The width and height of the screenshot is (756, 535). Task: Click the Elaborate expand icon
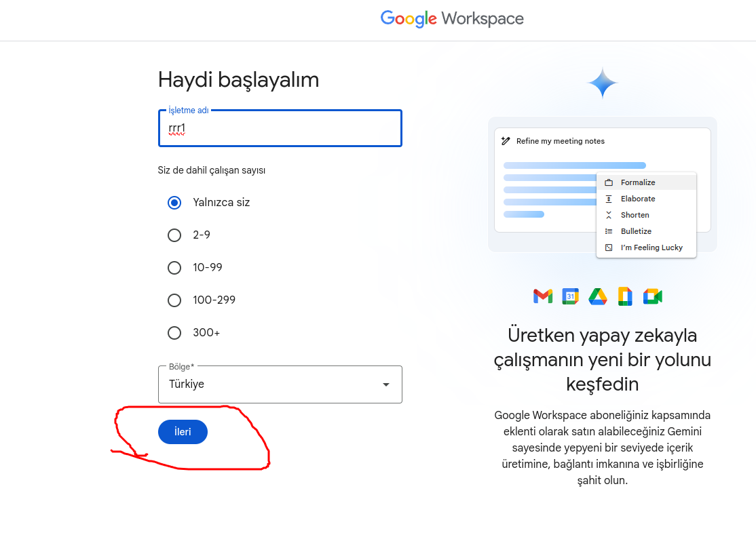pos(609,199)
